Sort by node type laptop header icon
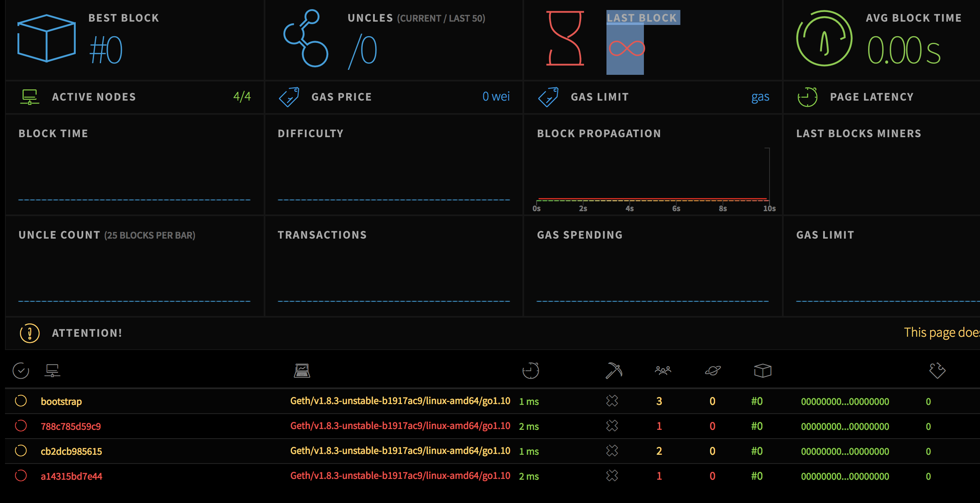 coord(302,370)
